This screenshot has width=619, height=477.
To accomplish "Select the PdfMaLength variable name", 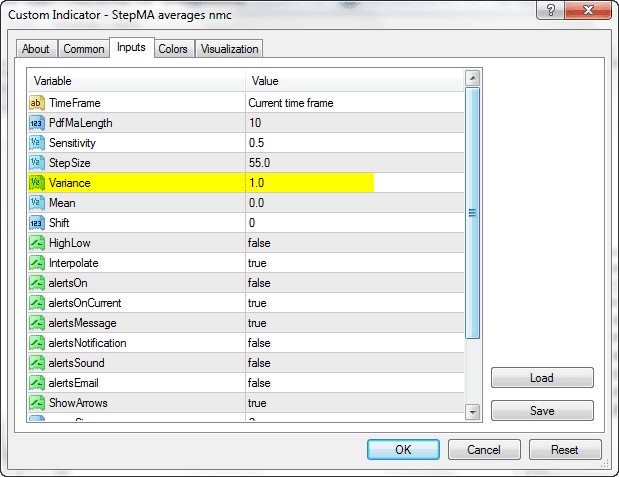I will click(81, 123).
